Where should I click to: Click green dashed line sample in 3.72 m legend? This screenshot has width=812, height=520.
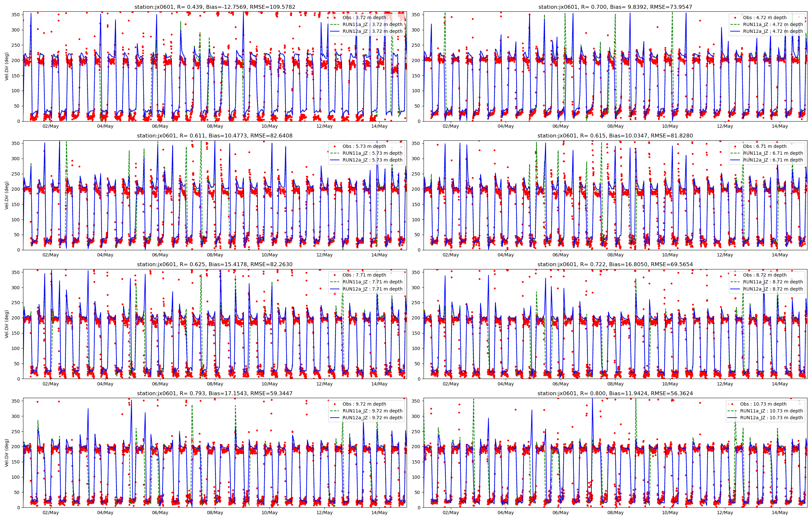pos(334,24)
